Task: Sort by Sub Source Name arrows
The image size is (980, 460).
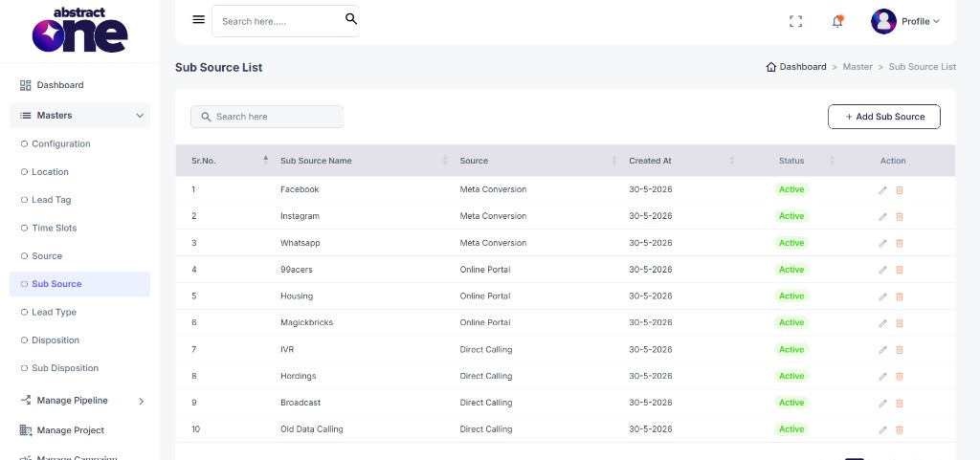Action: click(x=445, y=161)
